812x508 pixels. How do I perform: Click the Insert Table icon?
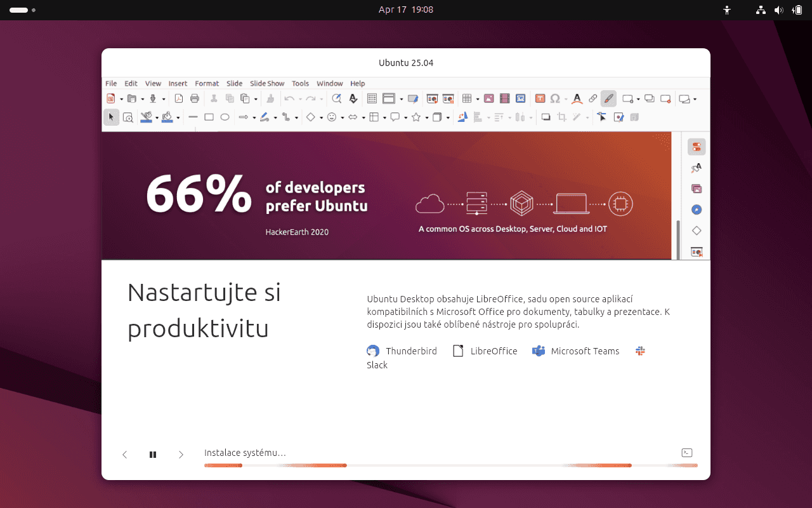[467, 98]
